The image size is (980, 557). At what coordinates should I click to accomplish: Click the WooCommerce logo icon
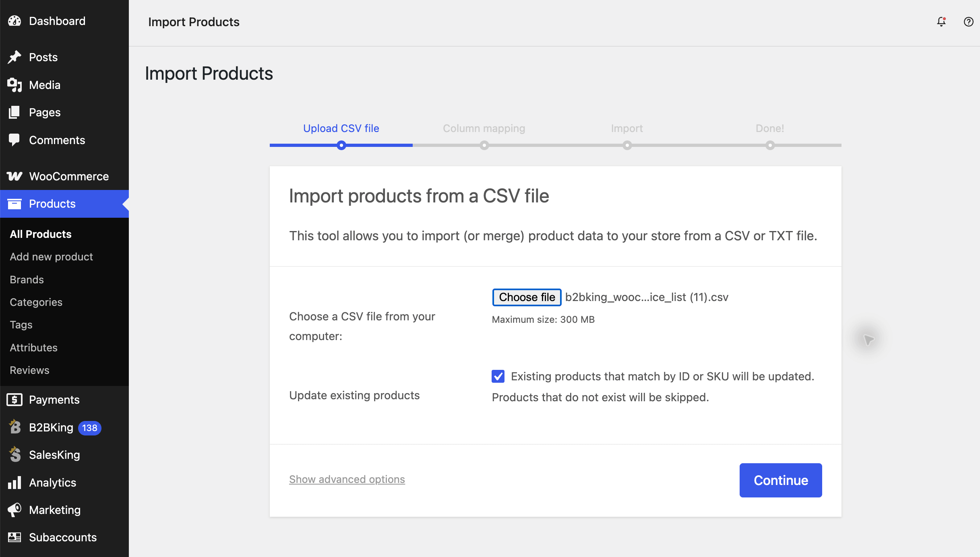14,176
